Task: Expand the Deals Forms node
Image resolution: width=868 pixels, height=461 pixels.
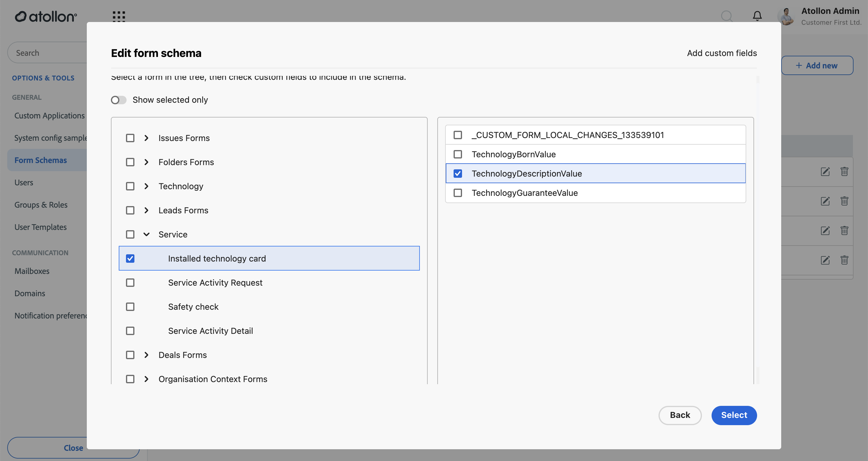Action: pyautogui.click(x=146, y=355)
